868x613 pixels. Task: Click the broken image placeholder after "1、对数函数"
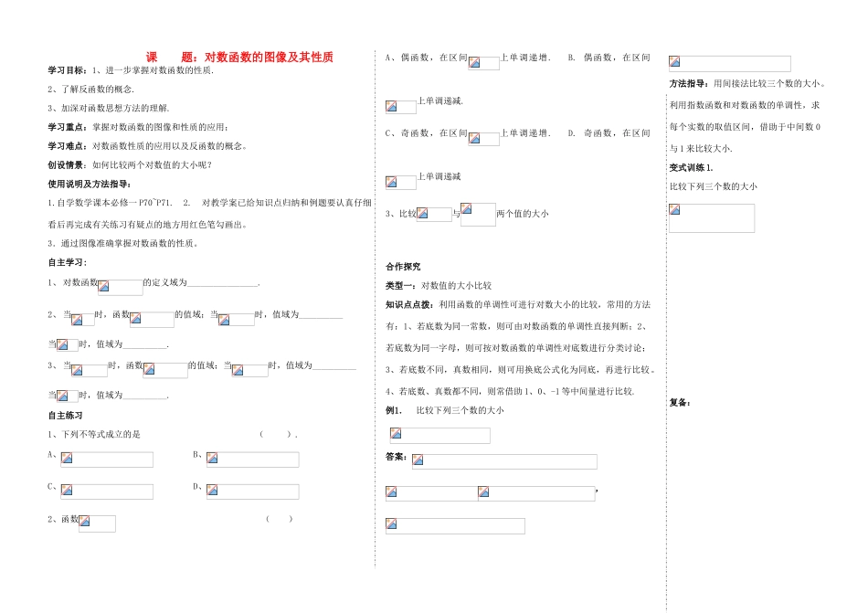120,287
